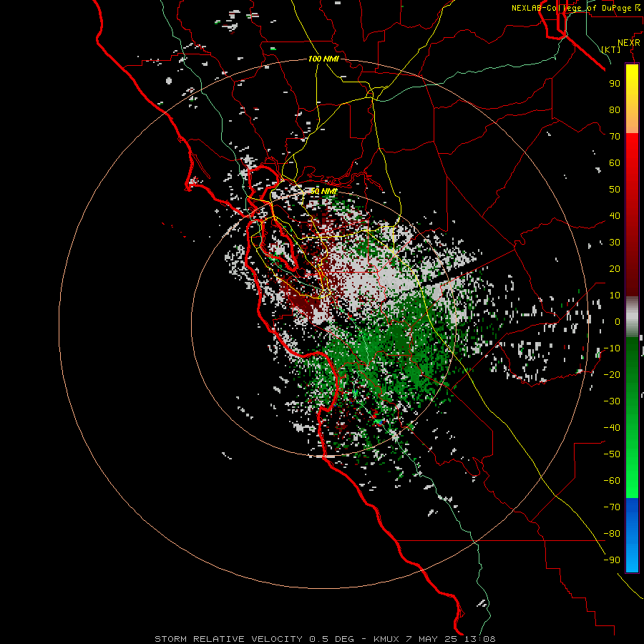Click the legend value 50
The height and width of the screenshot is (644, 644).
(x=615, y=190)
